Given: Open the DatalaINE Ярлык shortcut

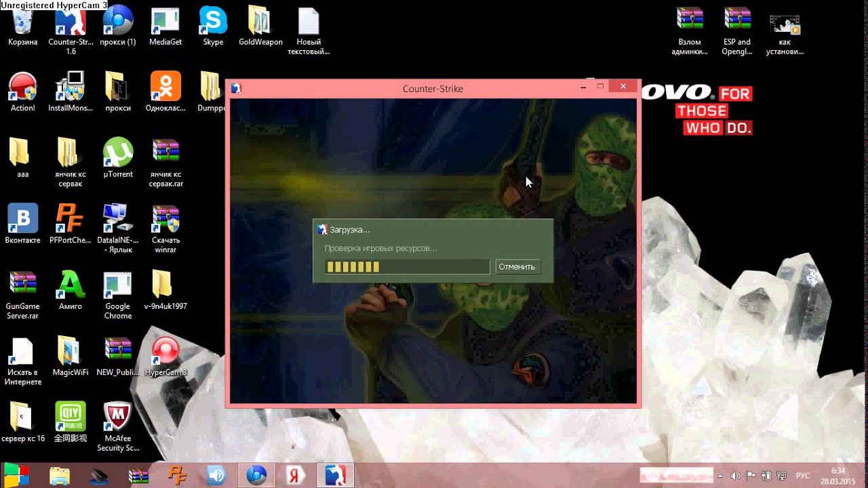Looking at the screenshot, I should [x=118, y=228].
